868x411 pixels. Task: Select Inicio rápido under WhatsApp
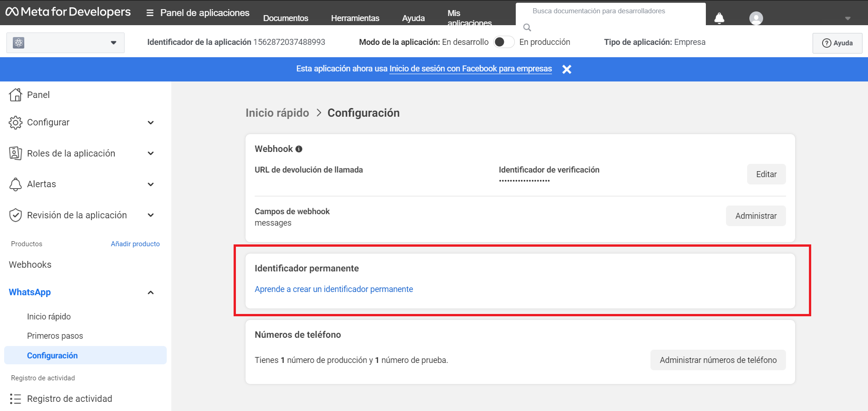tap(49, 317)
